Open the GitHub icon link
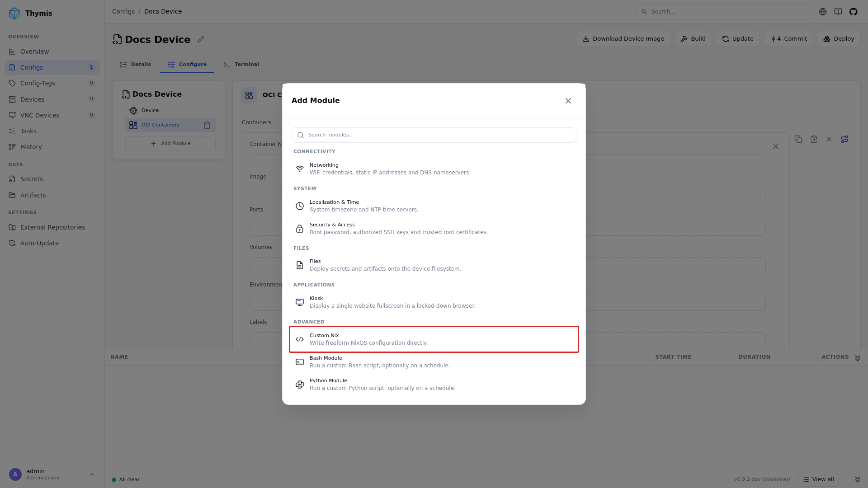Screen dimensions: 868x488 [x=854, y=12]
